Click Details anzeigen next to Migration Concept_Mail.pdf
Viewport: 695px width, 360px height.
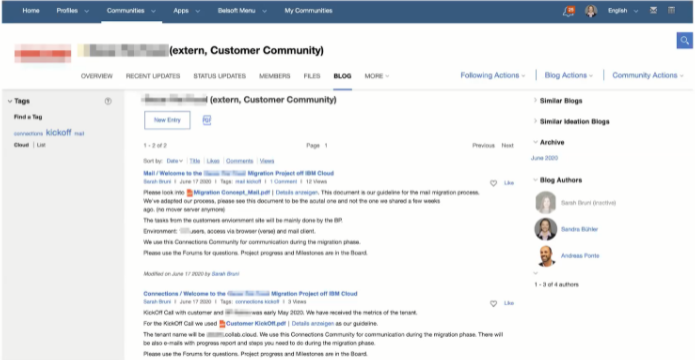297,193
